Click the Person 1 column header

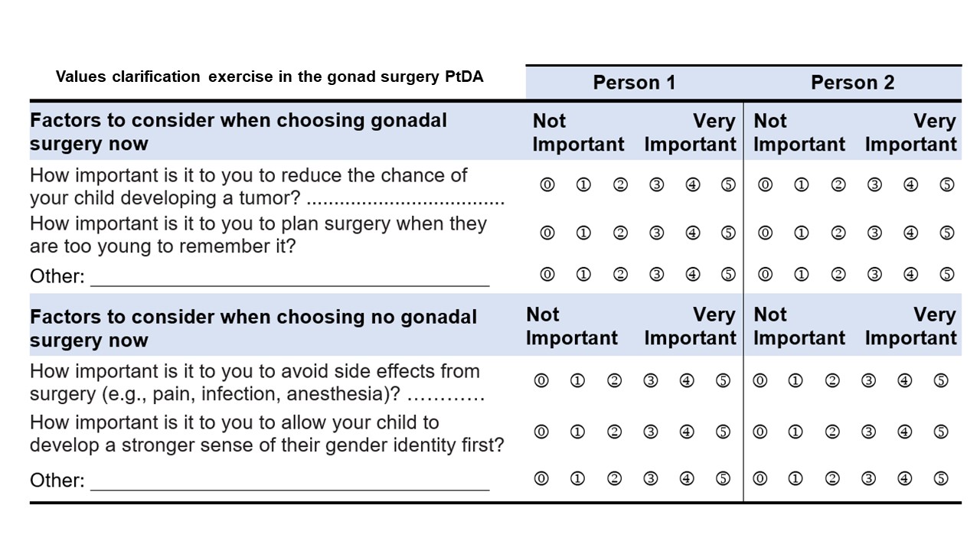pos(634,83)
